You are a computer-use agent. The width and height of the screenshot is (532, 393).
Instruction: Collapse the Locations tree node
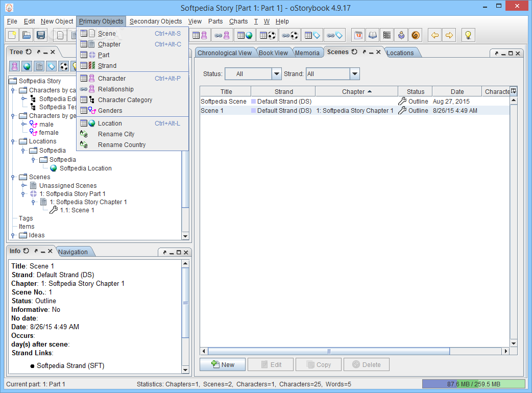13,141
